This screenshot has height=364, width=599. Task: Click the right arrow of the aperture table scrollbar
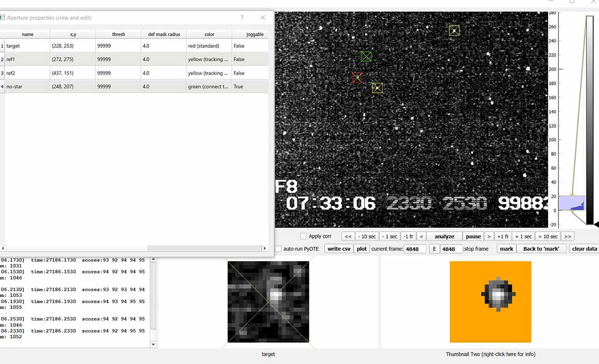(264, 248)
